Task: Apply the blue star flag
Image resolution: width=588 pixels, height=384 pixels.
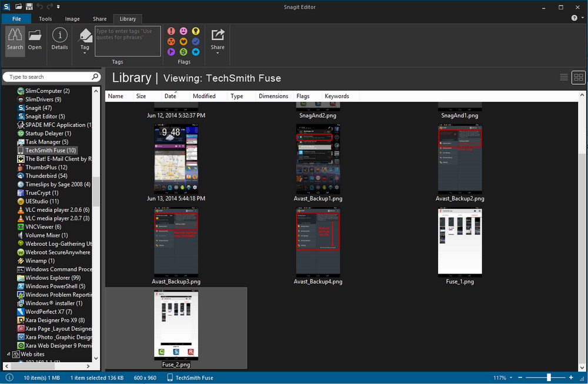Action: click(x=196, y=52)
